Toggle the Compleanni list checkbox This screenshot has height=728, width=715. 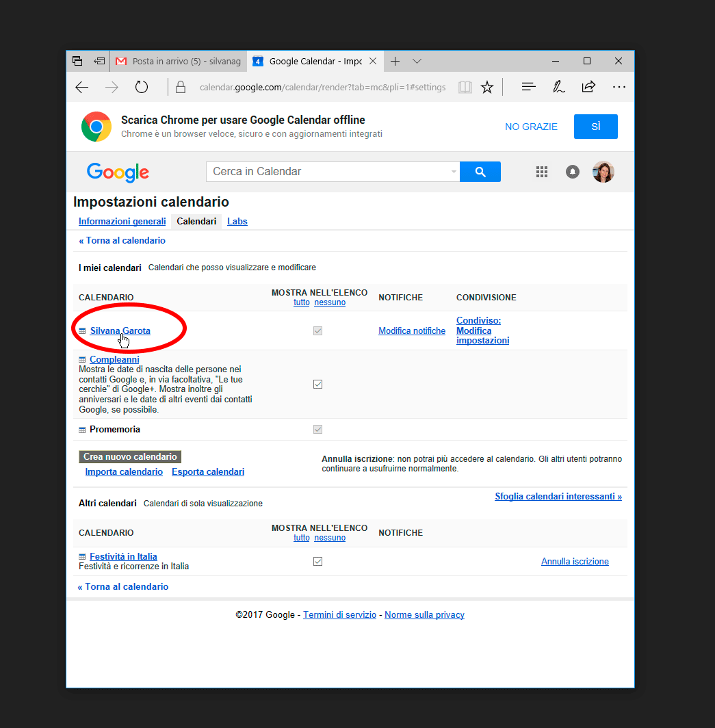(317, 384)
